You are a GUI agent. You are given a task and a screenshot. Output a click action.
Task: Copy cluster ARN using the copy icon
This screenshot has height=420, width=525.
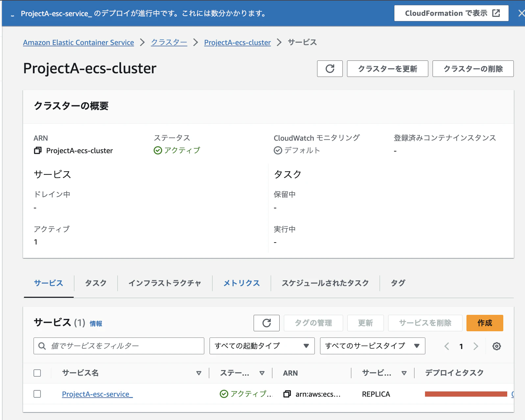38,151
